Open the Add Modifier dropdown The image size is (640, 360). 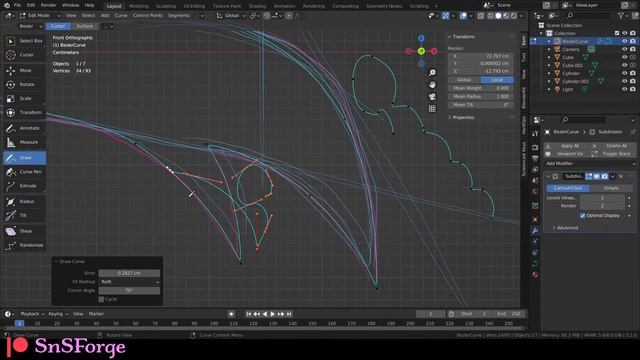click(589, 163)
